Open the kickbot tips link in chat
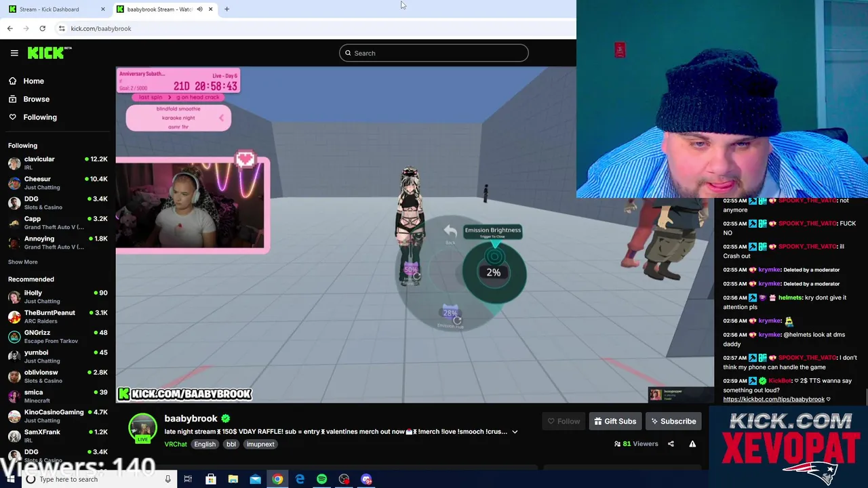 pos(774,399)
